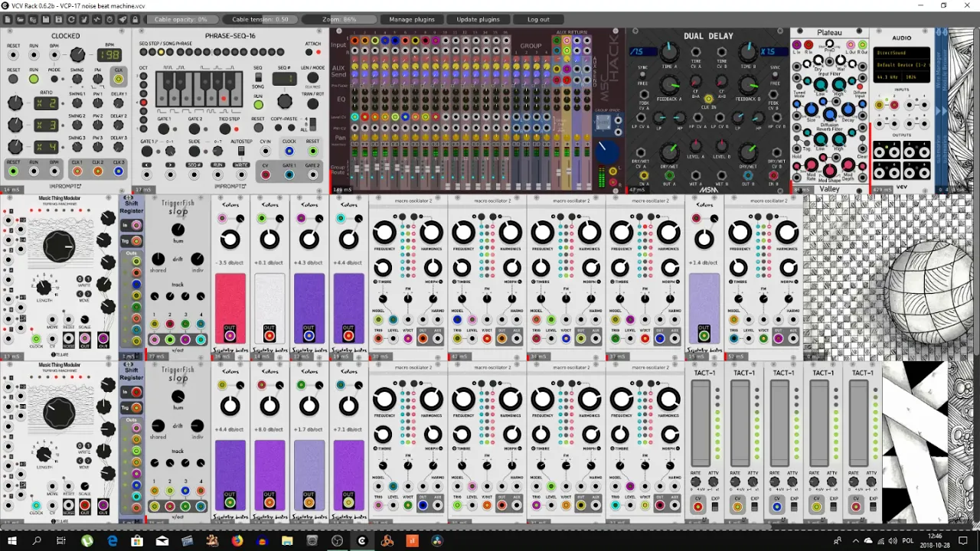Click the LEN/MODE button on PHRASE-SEQ-16
This screenshot has height=551, width=980.
pos(312,77)
